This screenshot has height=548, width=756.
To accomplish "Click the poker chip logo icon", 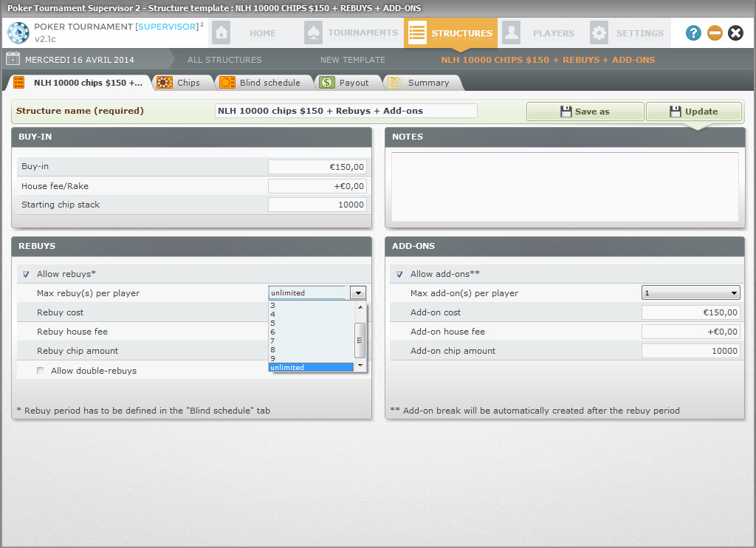I will click(18, 33).
